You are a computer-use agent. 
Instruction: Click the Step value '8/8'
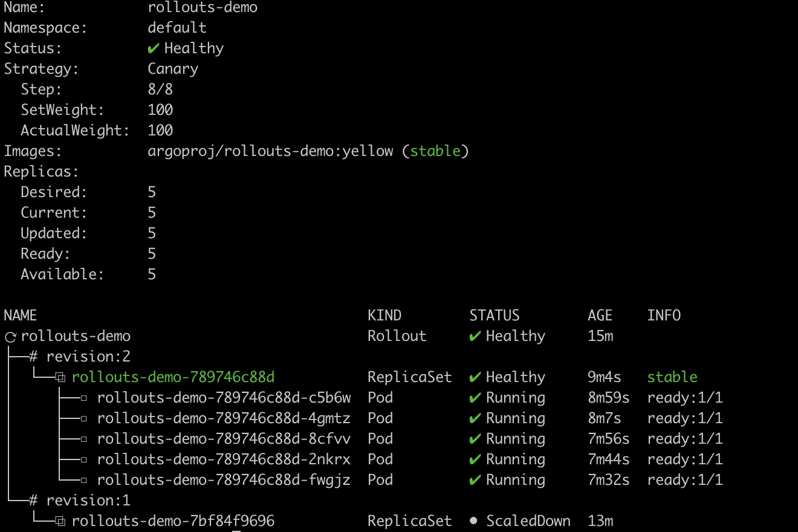pos(160,89)
